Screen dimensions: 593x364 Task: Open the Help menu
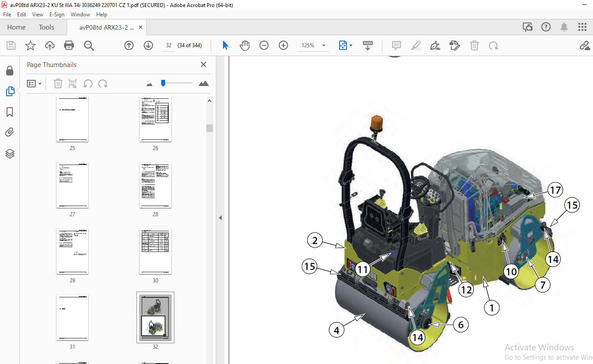coord(102,15)
